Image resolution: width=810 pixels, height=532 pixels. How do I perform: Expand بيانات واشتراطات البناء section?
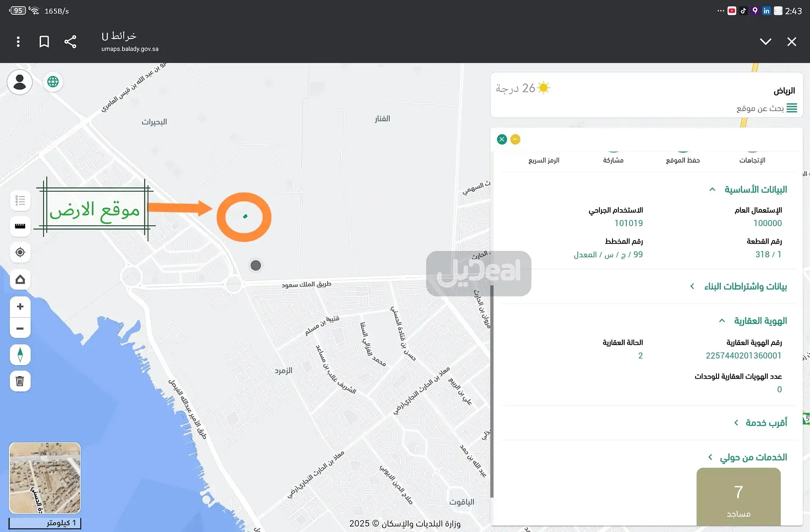click(693, 286)
